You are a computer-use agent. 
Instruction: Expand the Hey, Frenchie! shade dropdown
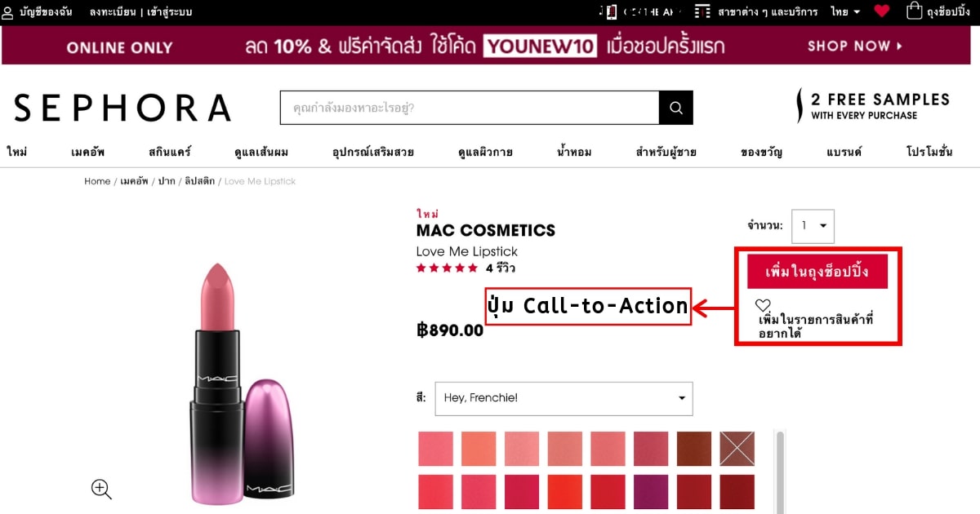pyautogui.click(x=563, y=398)
